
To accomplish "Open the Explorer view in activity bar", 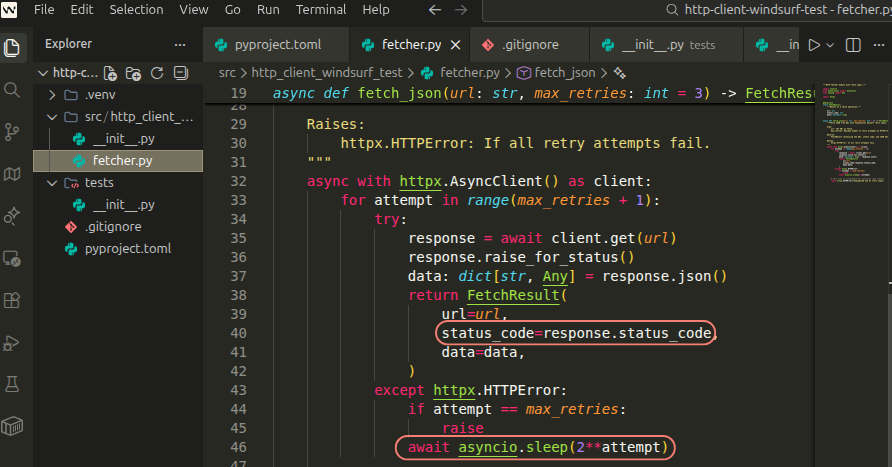I will 12,47.
